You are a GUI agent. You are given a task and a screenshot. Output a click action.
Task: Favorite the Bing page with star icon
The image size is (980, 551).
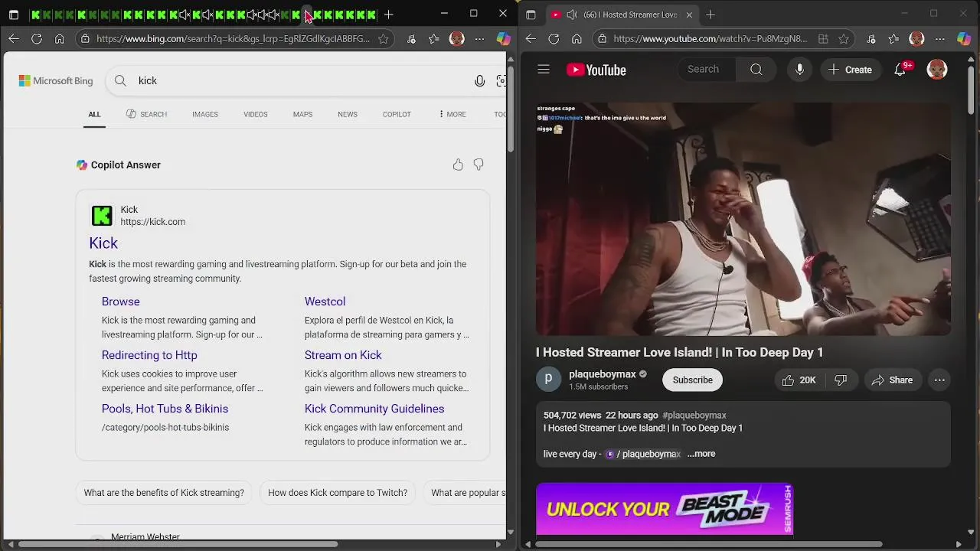[383, 38]
